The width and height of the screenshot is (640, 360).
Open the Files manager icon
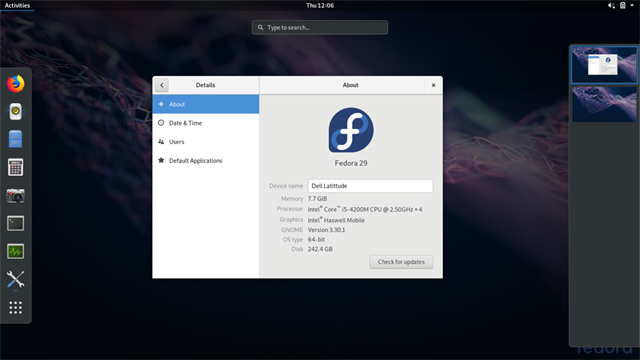(16, 139)
